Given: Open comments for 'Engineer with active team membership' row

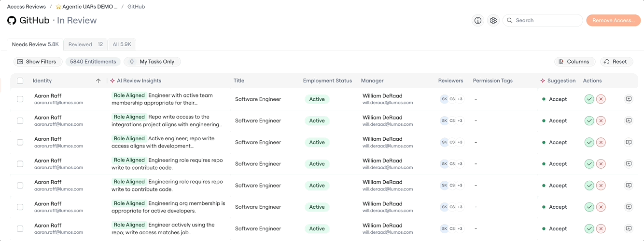Looking at the screenshot, I should (629, 99).
